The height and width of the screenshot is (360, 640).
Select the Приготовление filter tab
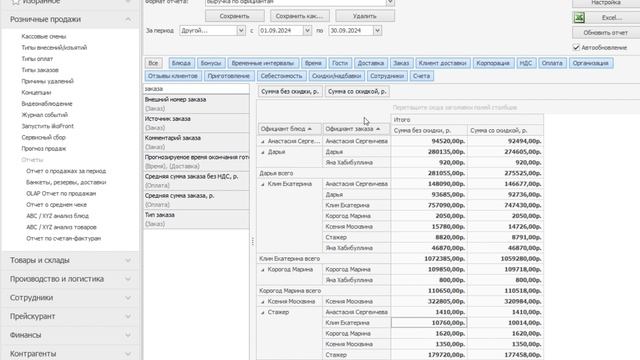[229, 76]
